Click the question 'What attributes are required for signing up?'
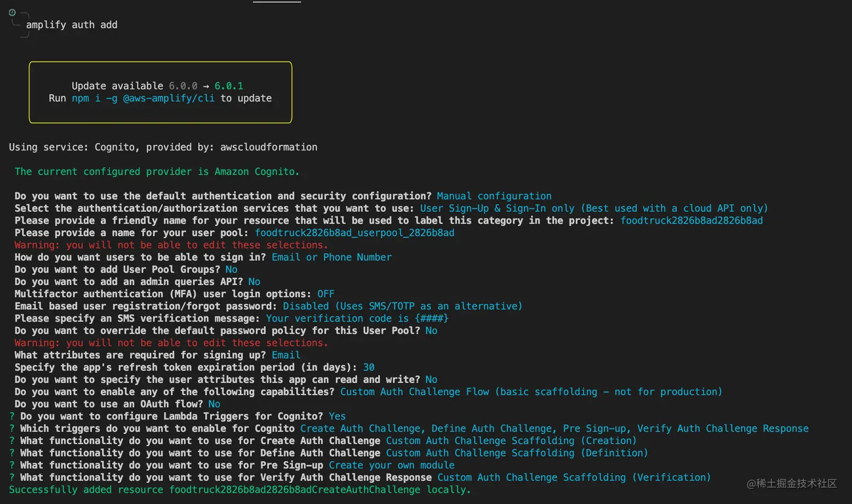The height and width of the screenshot is (504, 852). pos(140,355)
